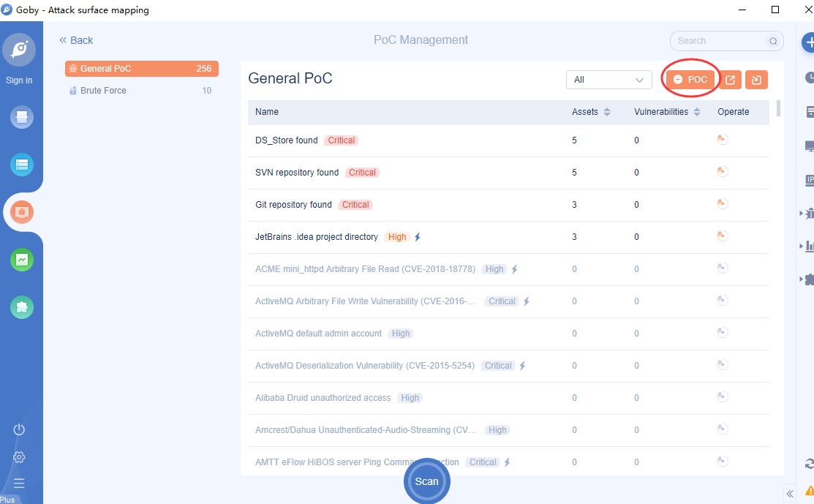This screenshot has width=814, height=504.
Task: Click the power icon in sidebar
Action: 19,429
